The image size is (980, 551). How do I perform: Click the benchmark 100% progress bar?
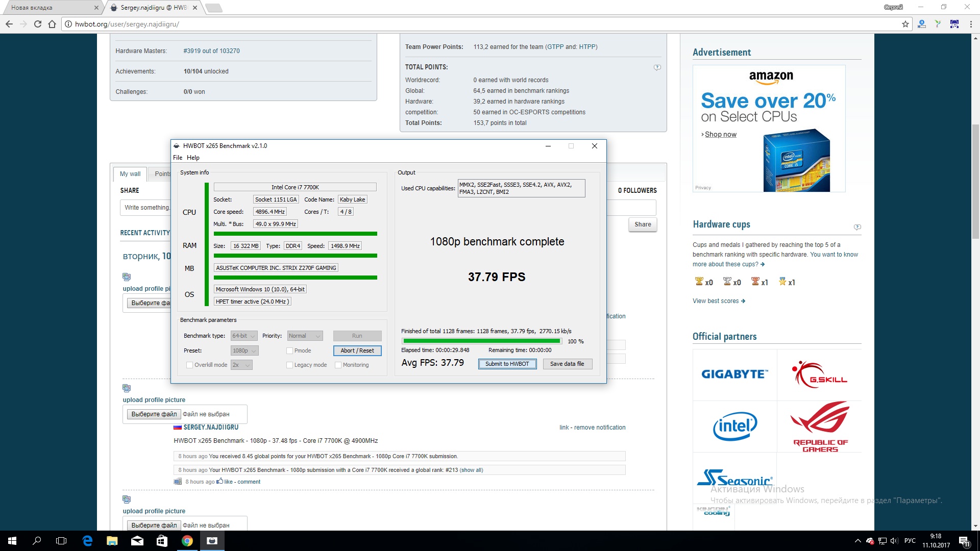[x=482, y=341]
